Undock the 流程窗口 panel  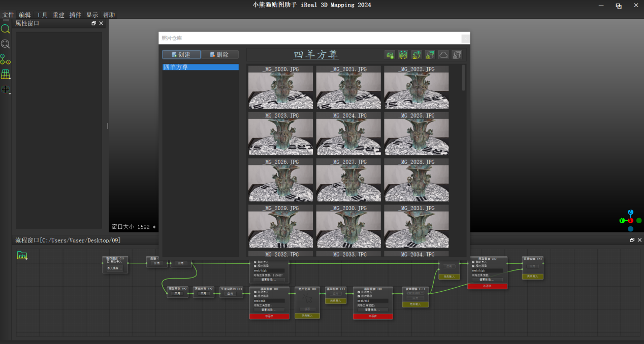pos(632,240)
